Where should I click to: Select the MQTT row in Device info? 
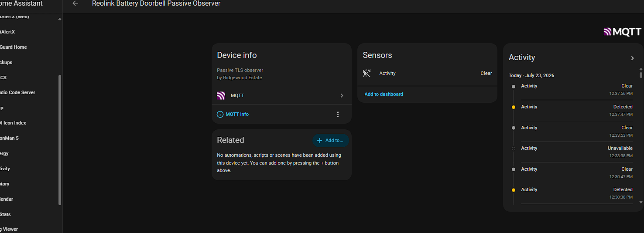(281, 95)
